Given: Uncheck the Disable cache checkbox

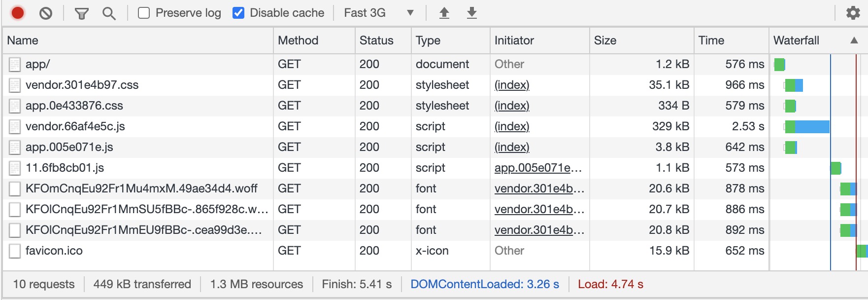Looking at the screenshot, I should click(238, 13).
